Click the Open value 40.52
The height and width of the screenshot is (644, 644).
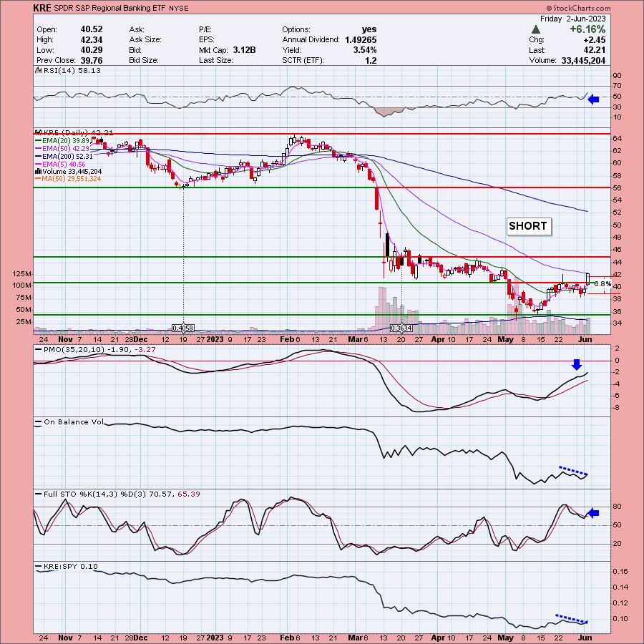pyautogui.click(x=92, y=29)
